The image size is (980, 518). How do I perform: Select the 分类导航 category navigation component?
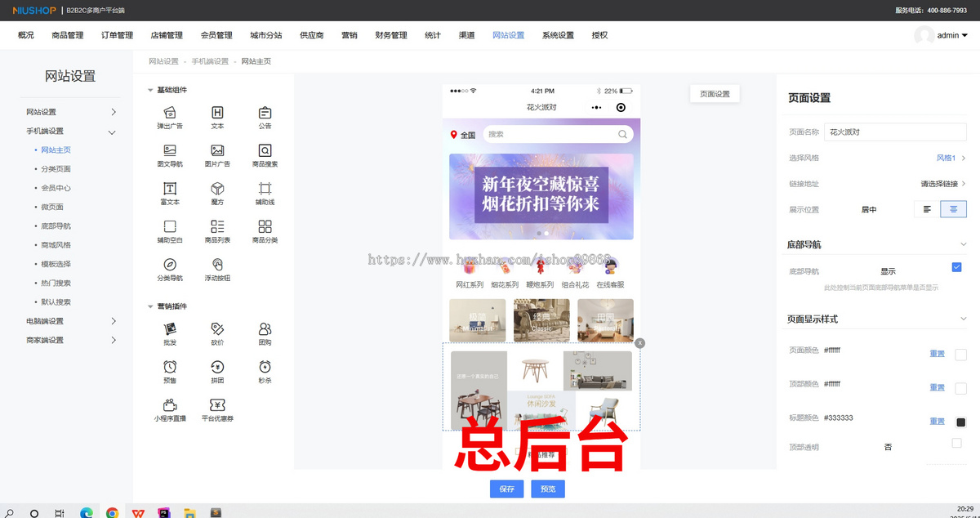click(x=170, y=270)
